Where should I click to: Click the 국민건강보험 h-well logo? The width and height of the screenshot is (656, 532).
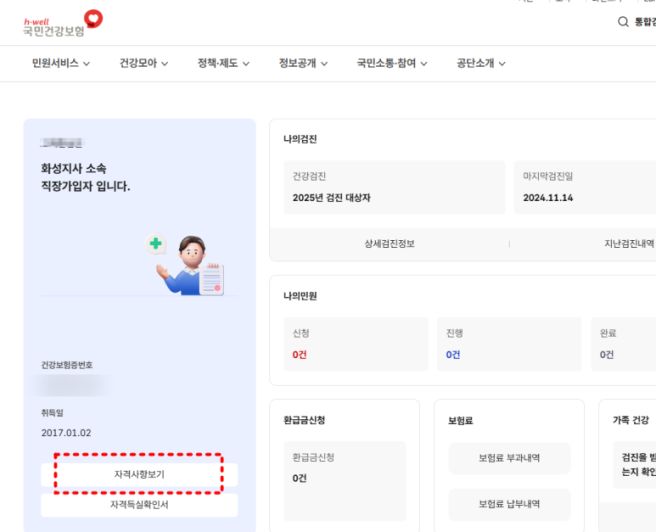click(63, 24)
